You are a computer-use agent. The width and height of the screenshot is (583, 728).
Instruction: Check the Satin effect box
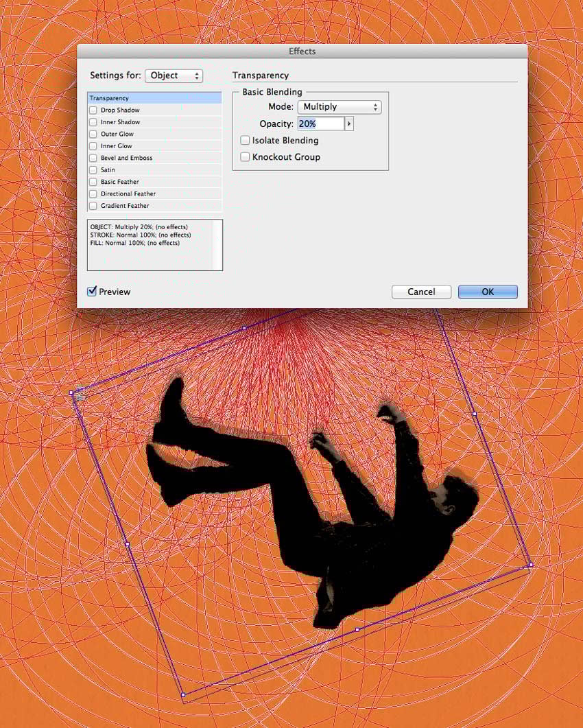point(93,170)
